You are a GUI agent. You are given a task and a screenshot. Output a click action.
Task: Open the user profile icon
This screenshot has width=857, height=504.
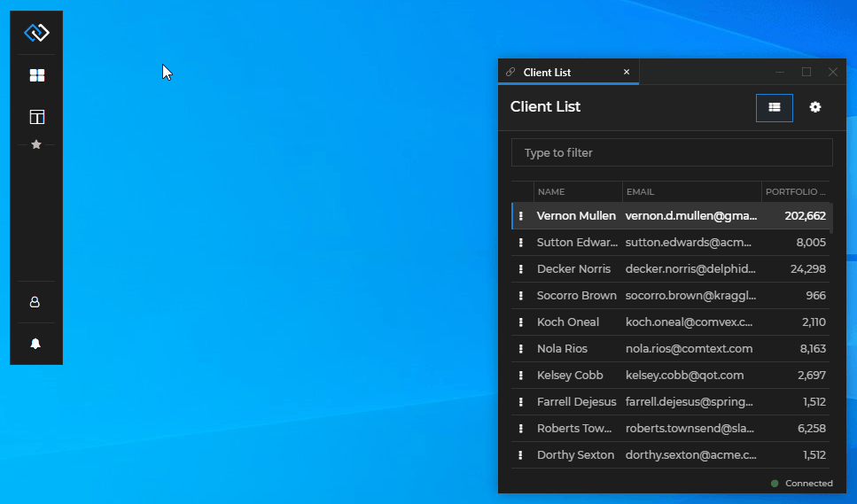tap(35, 302)
